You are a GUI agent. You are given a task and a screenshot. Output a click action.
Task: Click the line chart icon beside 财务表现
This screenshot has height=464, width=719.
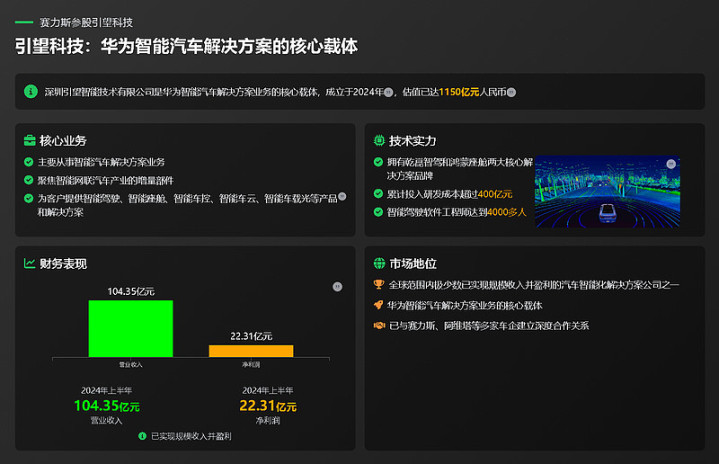pos(29,264)
